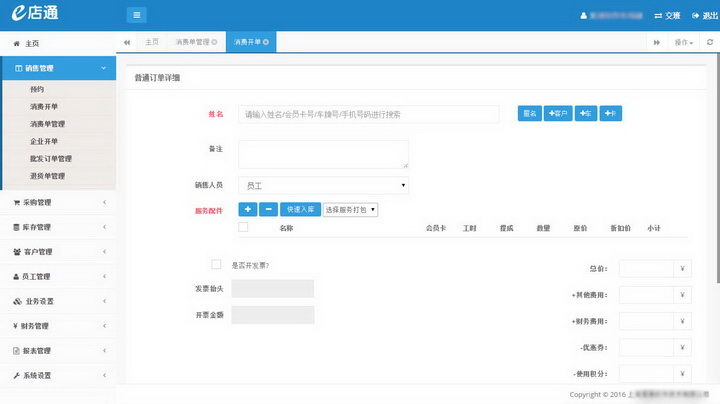Image resolution: width=720 pixels, height=404 pixels.
Task: Toggle the hamburger sidebar menu button
Action: (137, 15)
